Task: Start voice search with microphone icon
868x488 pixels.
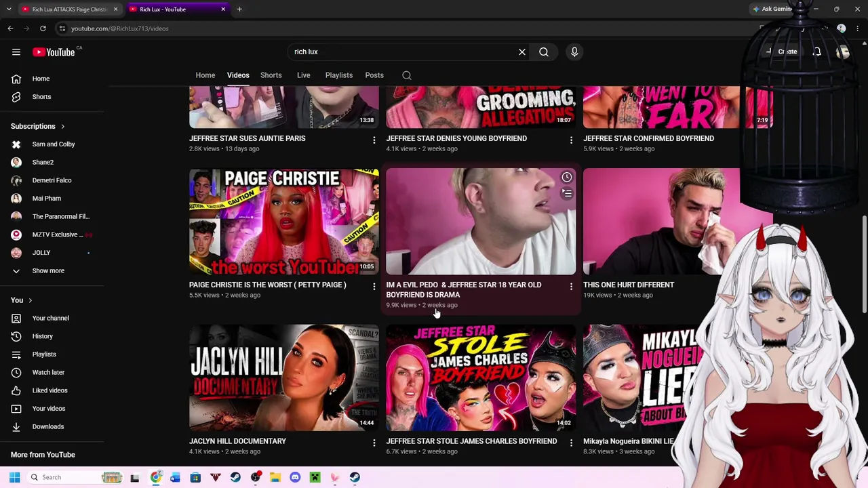Action: pyautogui.click(x=574, y=52)
